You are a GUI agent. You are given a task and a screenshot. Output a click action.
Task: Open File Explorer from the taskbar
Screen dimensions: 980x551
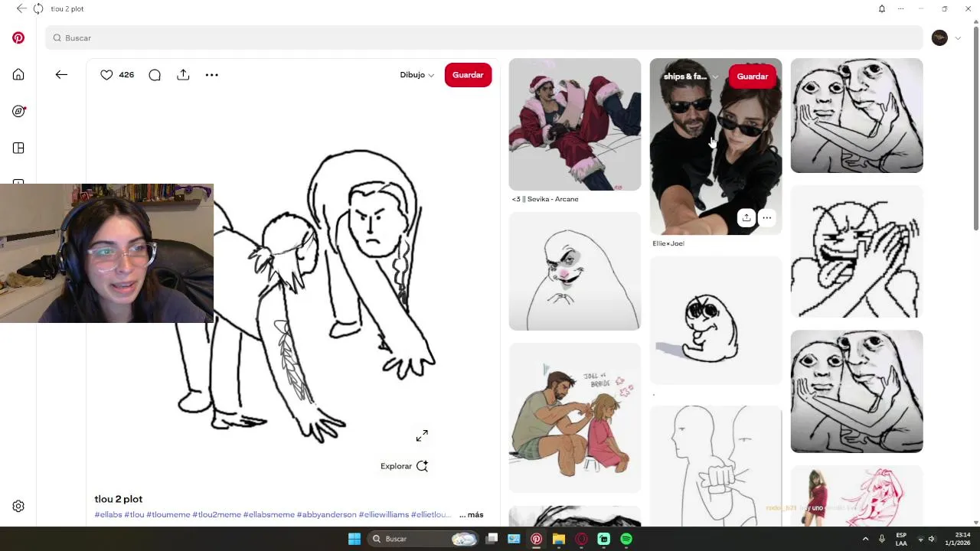(x=559, y=539)
